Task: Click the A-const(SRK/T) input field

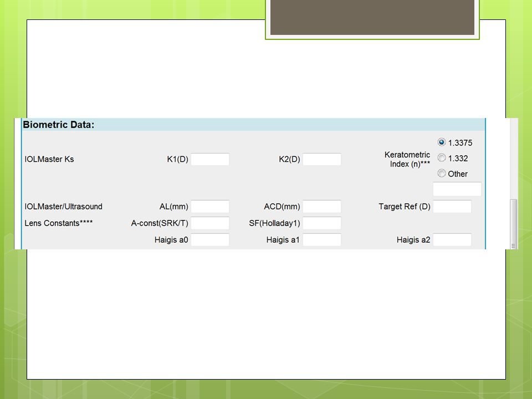Action: click(x=210, y=223)
